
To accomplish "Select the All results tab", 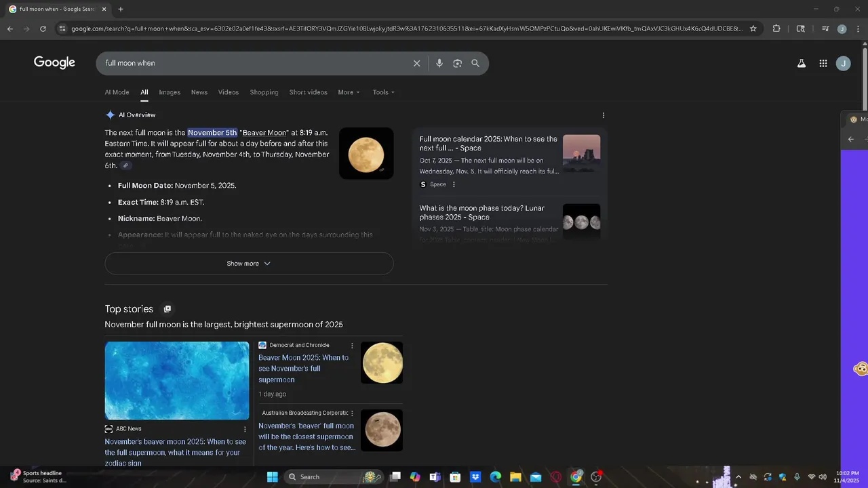I will tap(144, 92).
